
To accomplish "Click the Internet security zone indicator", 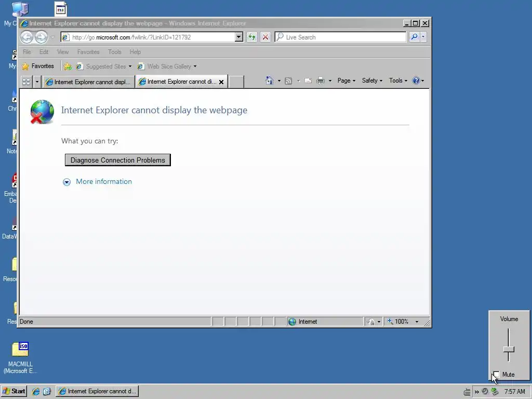I will pos(325,321).
